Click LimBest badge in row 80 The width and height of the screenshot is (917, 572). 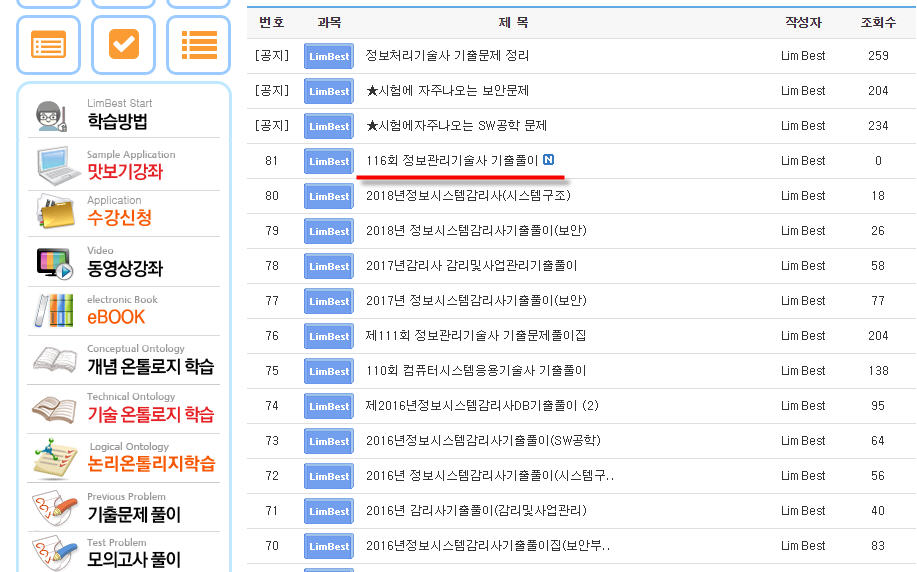329,196
